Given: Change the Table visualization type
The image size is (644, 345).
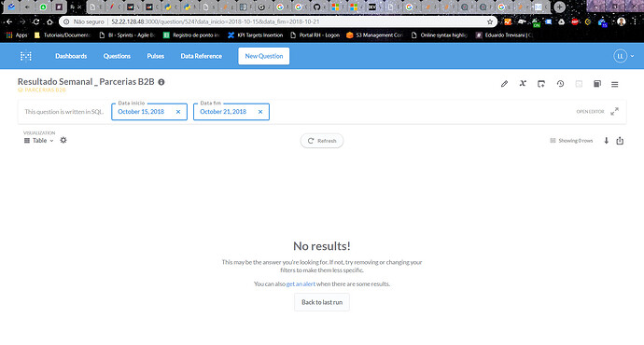Looking at the screenshot, I should coord(38,140).
